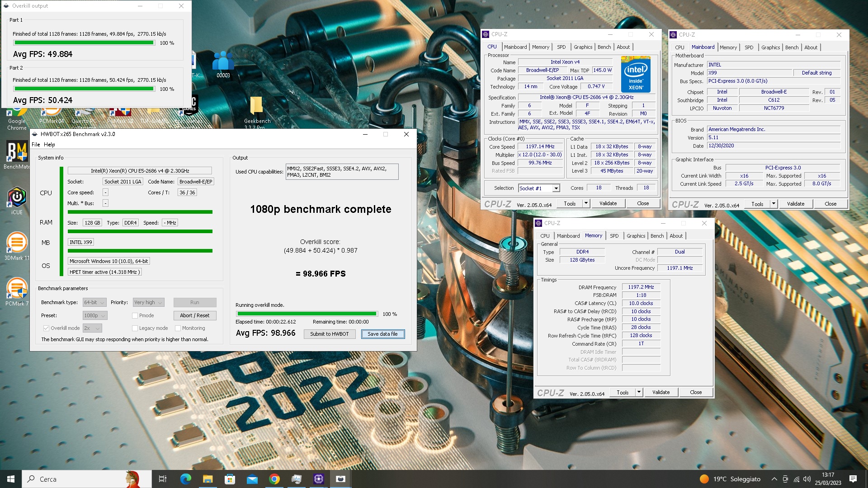Expand Tools arrow in CPU-Z Memory window
Screen dimensions: 868x488
[639, 392]
